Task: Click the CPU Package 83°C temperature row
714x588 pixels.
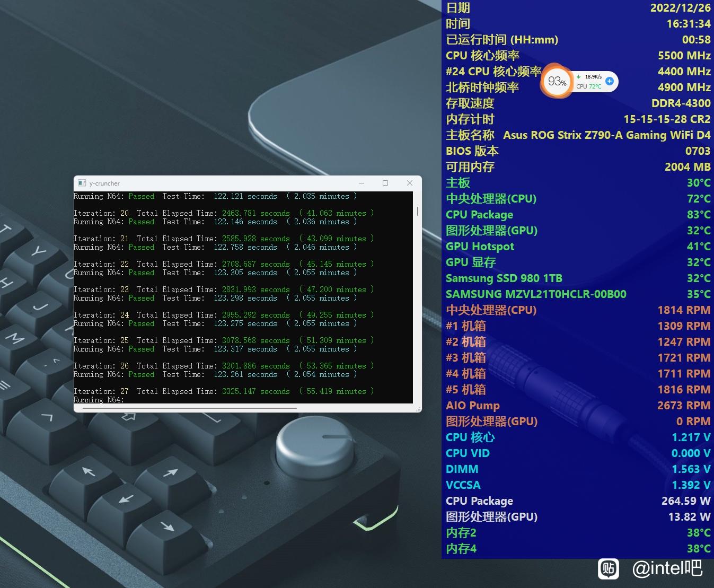Action: point(578,215)
